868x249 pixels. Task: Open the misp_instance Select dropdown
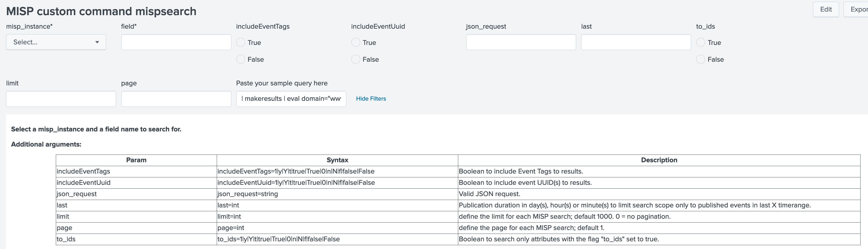coord(56,42)
